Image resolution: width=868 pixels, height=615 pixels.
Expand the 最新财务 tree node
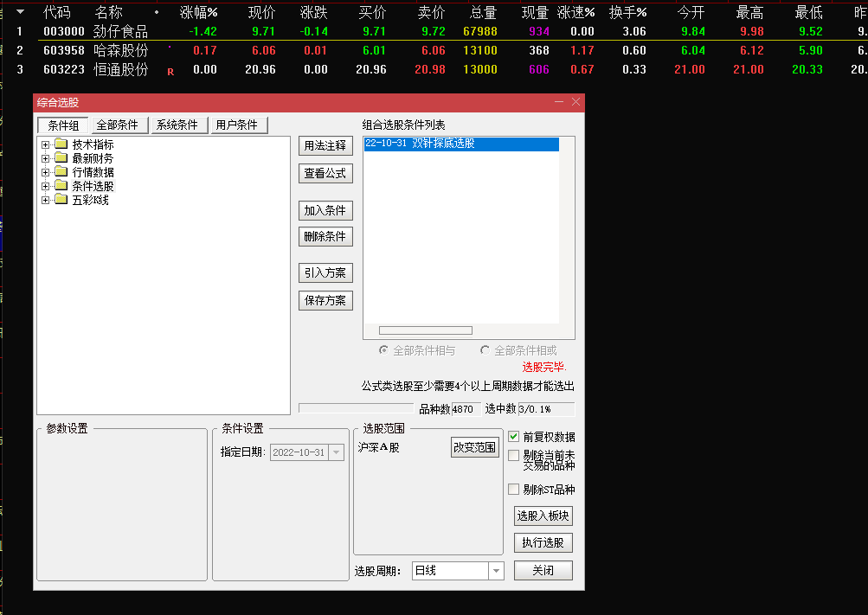[x=45, y=157]
